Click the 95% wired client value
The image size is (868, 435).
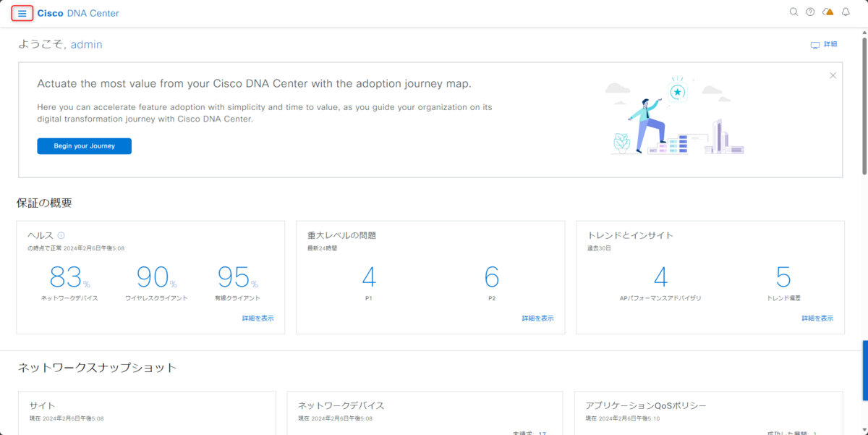(x=237, y=278)
